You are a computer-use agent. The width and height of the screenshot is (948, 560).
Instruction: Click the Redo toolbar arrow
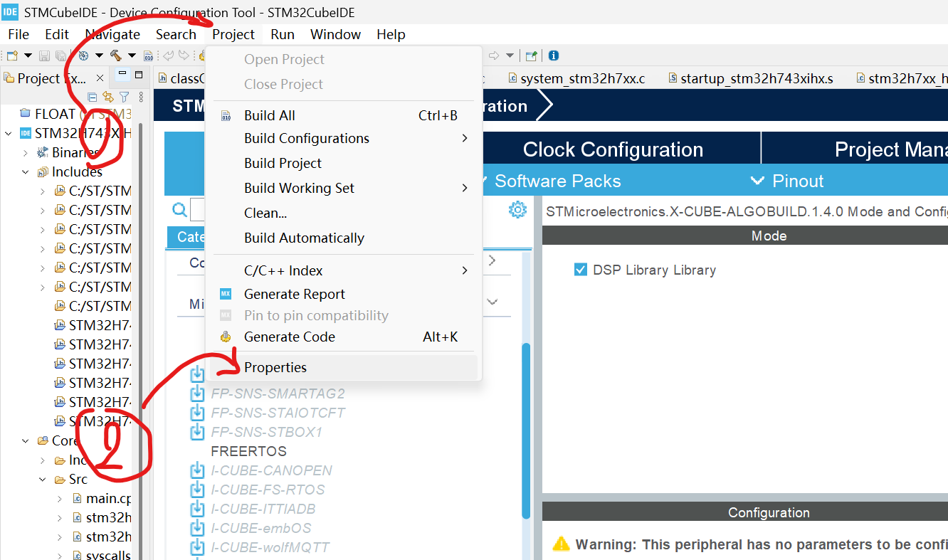184,56
